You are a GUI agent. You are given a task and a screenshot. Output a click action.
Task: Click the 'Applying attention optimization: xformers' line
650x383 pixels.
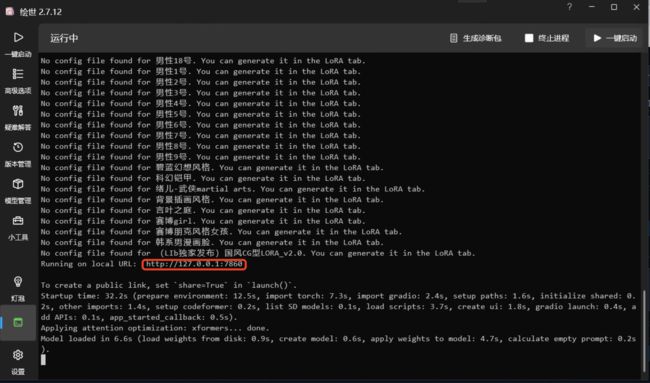[x=155, y=328]
